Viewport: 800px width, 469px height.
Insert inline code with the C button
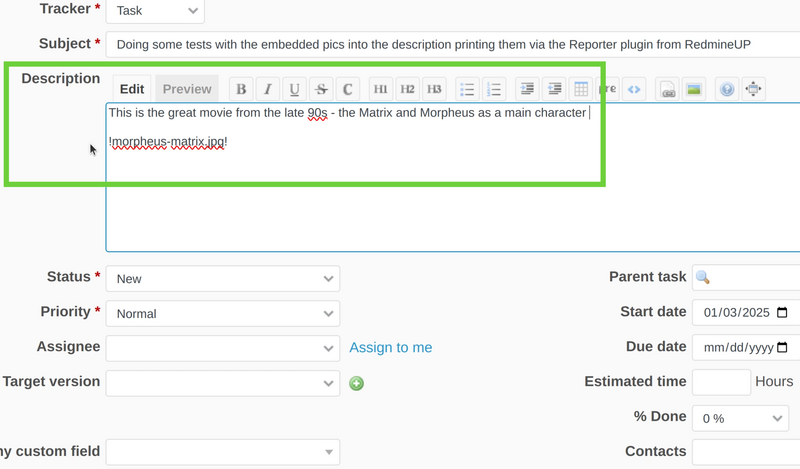click(347, 89)
